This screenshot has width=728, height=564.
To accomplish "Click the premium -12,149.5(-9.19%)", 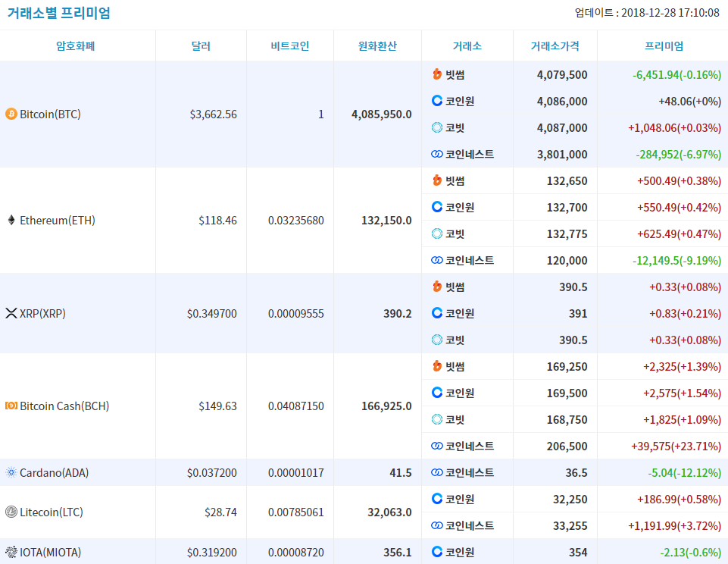I will pyautogui.click(x=677, y=260).
